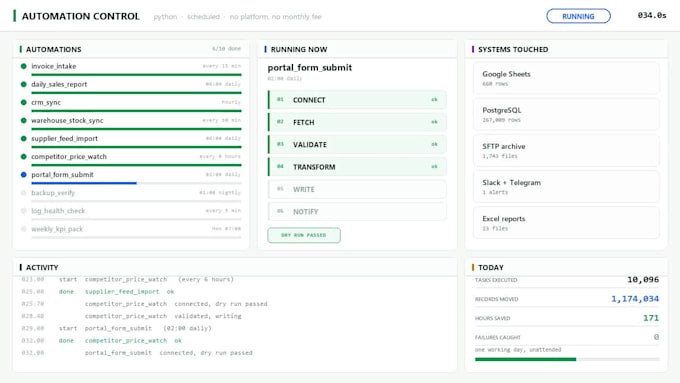Image resolution: width=680 pixels, height=383 pixels.
Task: Click the green status dot for crm_sync
Action: (23, 102)
